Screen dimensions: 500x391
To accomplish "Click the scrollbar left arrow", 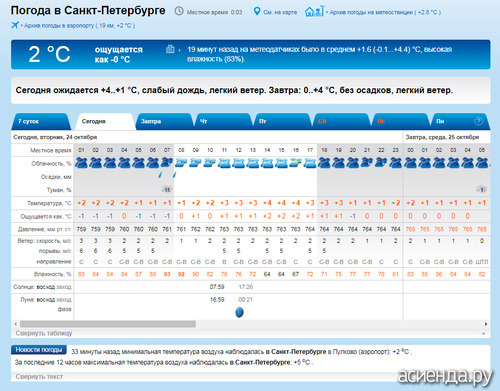I will click(15, 324).
